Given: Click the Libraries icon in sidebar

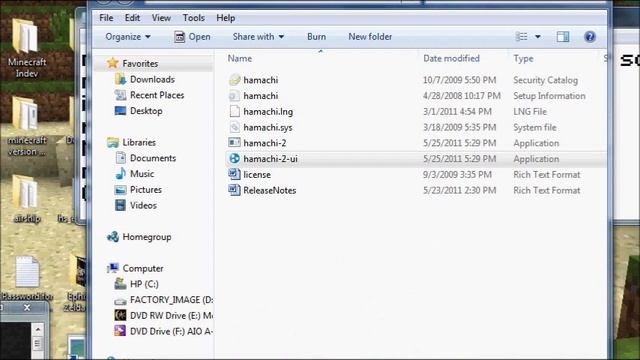Looking at the screenshot, I should (113, 142).
